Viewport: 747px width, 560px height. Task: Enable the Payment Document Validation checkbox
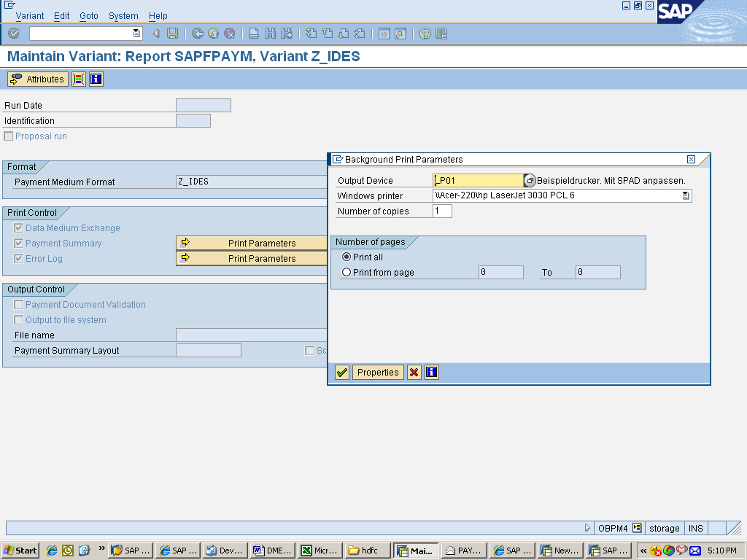(18, 304)
